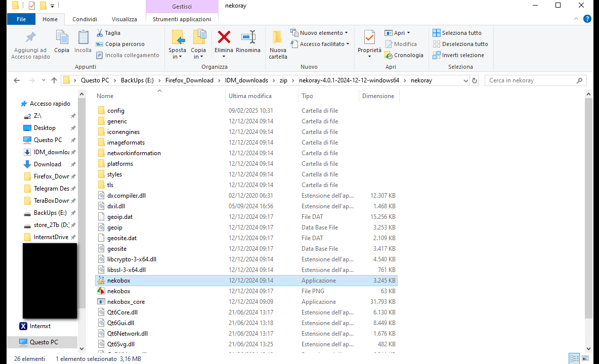The height and width of the screenshot is (364, 599).
Task: Click Seleziona tutto
Action: click(x=457, y=33)
